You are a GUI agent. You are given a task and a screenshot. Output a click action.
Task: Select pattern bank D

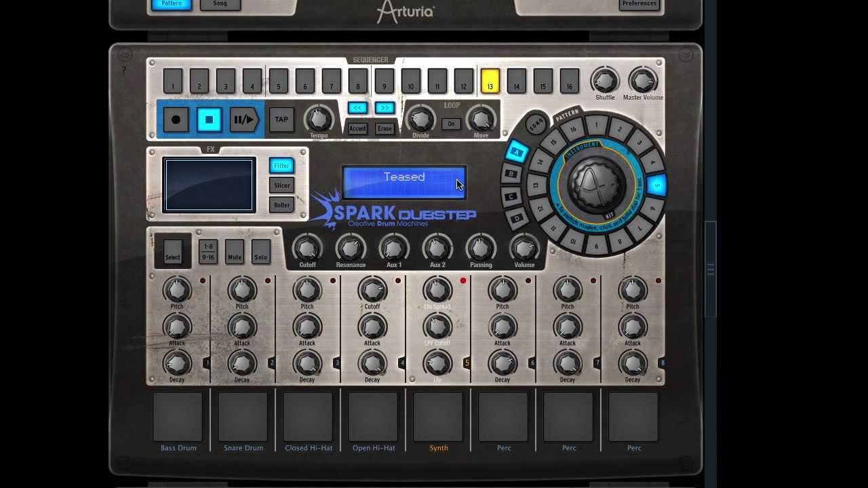tap(517, 218)
